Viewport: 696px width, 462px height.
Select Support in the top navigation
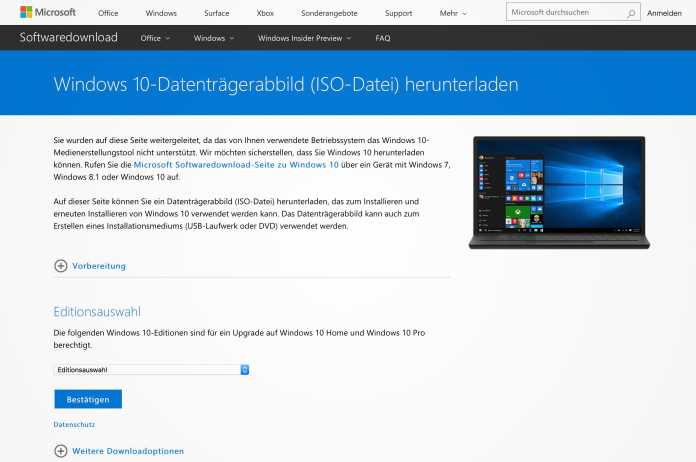398,14
